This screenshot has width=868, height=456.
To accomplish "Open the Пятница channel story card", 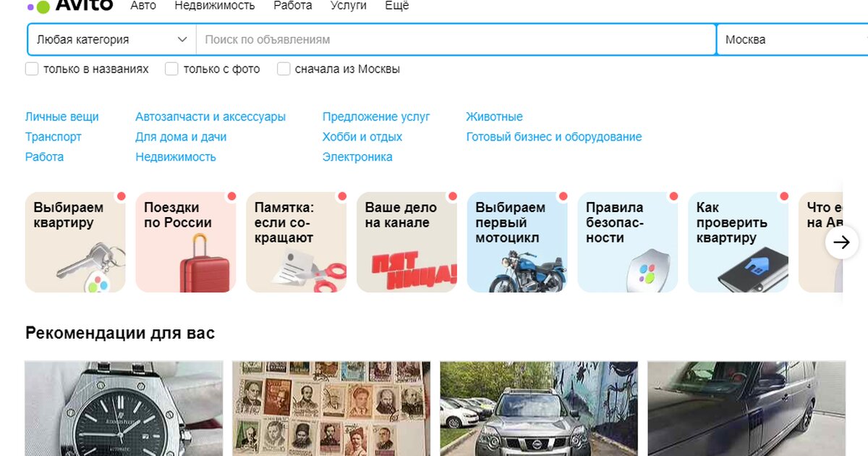I will coord(407,242).
